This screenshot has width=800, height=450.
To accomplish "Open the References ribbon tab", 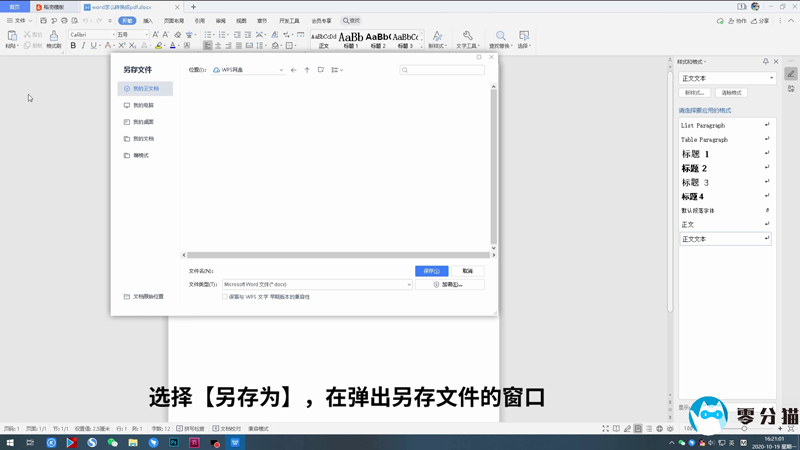I will 199,21.
